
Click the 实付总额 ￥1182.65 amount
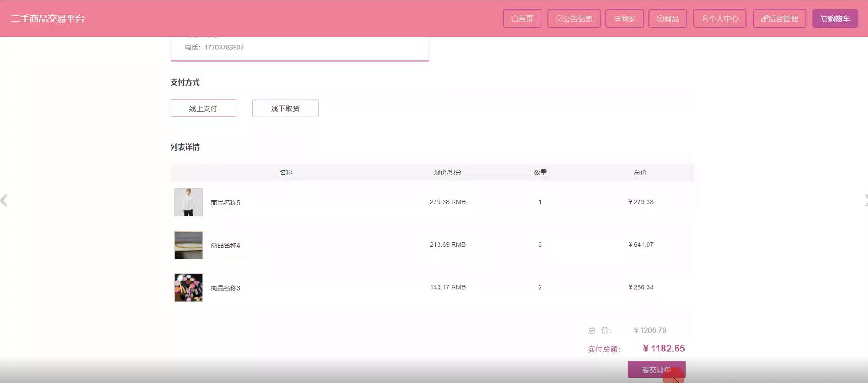tap(664, 349)
